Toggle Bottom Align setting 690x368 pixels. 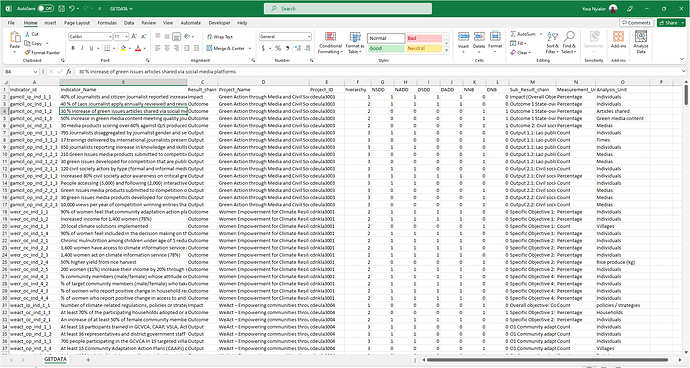point(176,37)
